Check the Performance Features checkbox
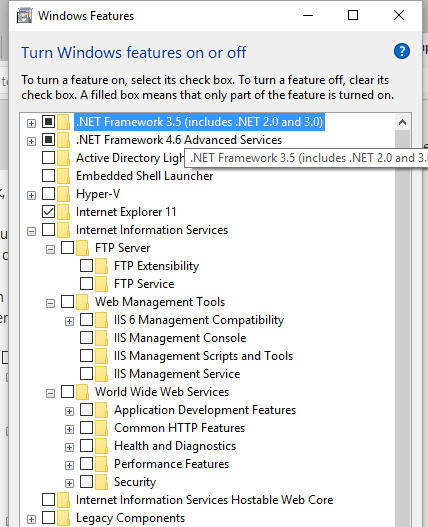 86,463
